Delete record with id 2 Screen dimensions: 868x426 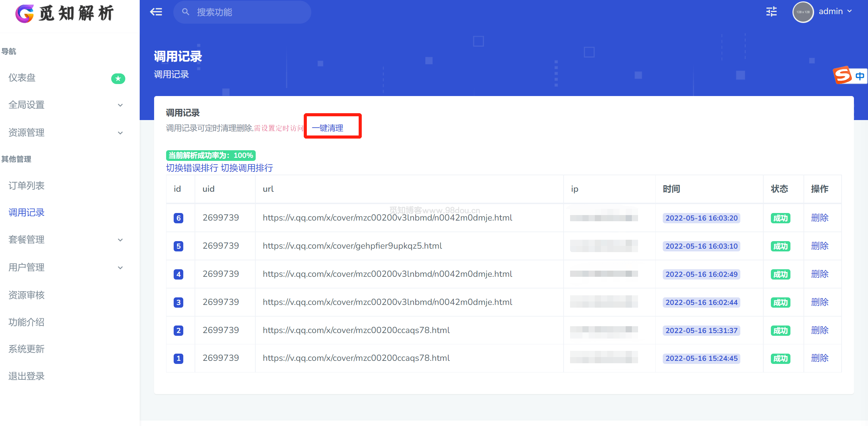point(820,330)
